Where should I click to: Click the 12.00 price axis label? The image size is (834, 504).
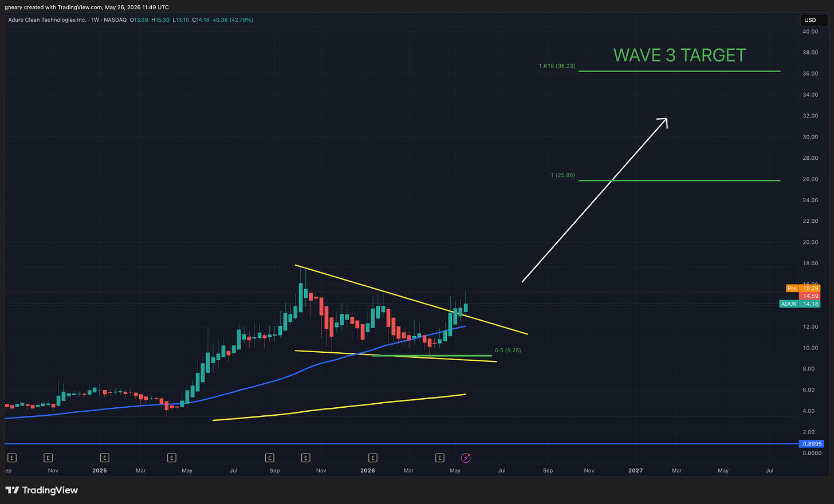click(810, 327)
